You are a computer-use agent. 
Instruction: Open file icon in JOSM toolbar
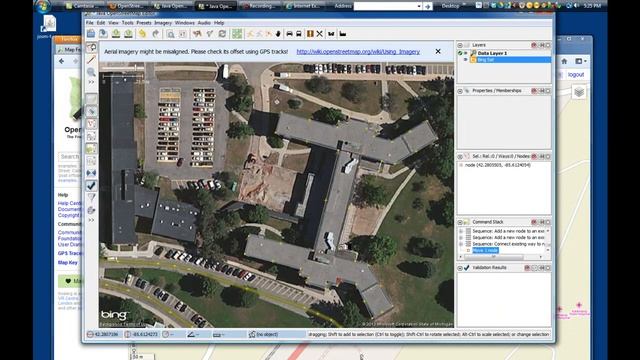pyautogui.click(x=91, y=33)
